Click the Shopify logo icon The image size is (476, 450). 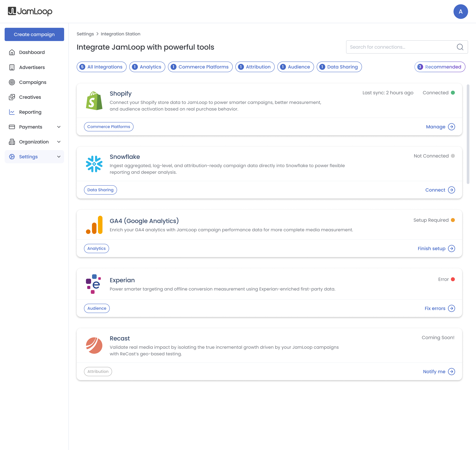(94, 101)
